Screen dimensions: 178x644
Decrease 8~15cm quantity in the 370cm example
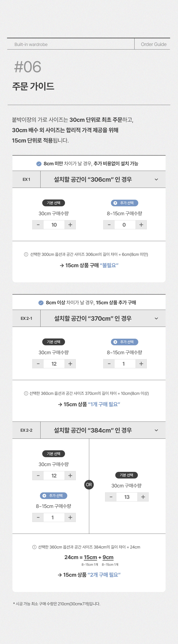109,364
